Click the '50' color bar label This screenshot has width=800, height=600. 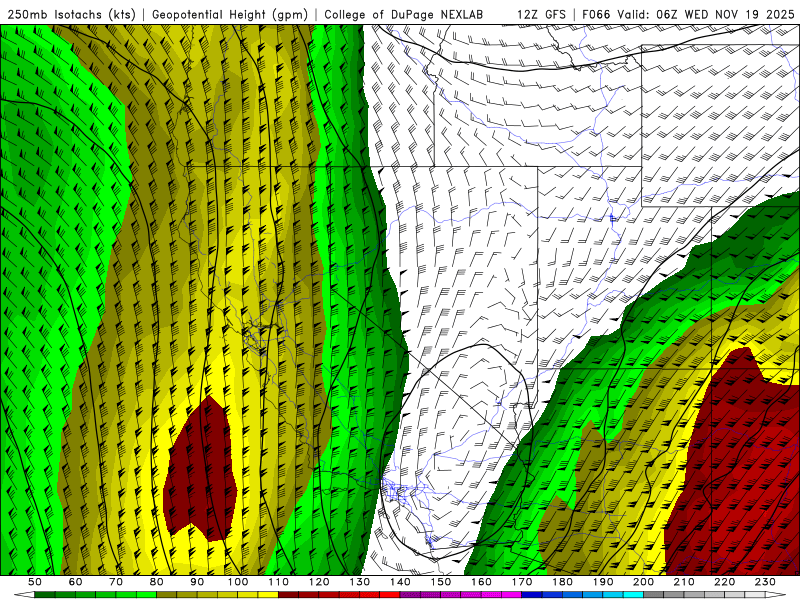34,582
